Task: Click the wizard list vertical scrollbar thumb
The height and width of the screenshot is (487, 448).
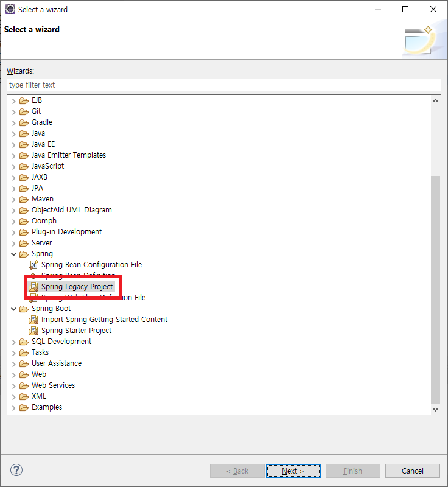Action: (x=436, y=290)
